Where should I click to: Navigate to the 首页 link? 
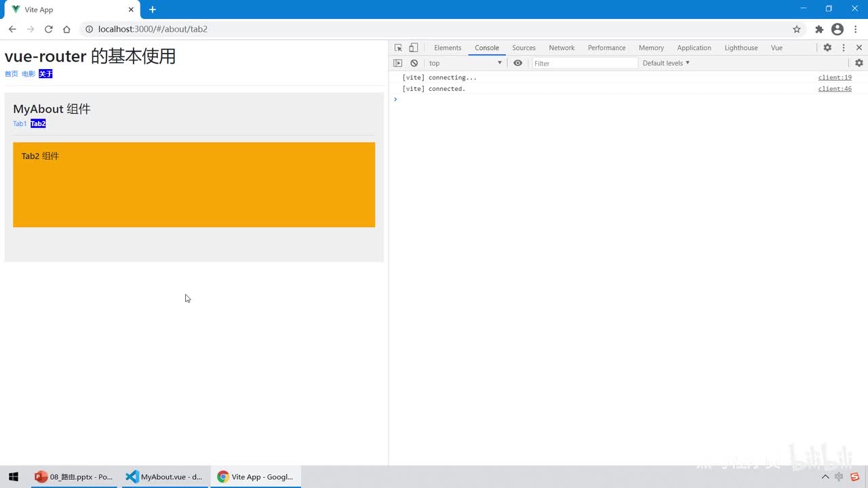click(x=12, y=74)
